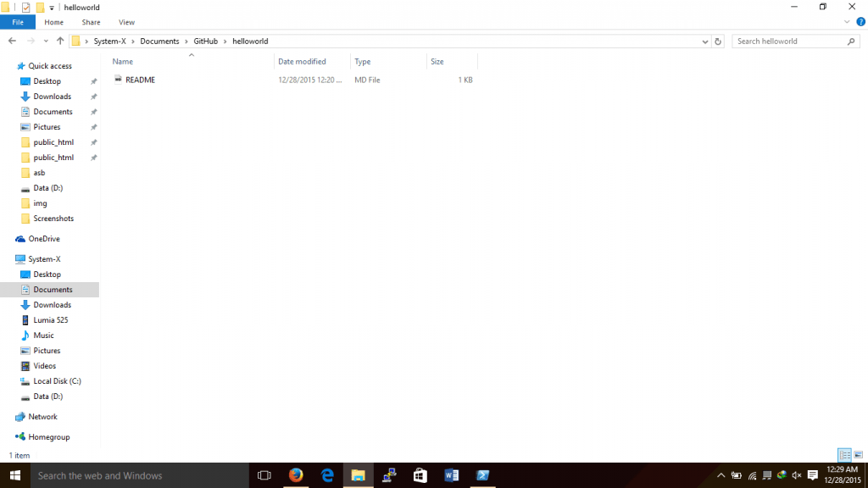Click the Forward navigation arrow
Screen dimensions: 868x488
[x=31, y=41]
